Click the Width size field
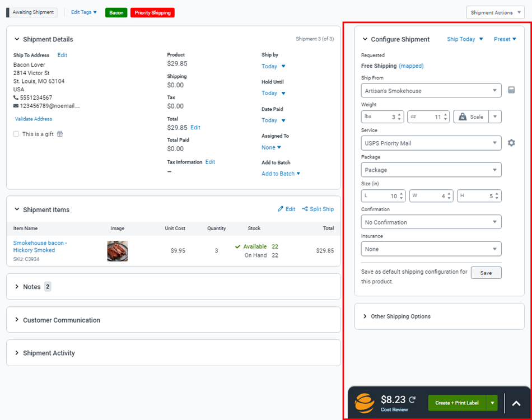Screen dimensions: 532x420 [431, 196]
